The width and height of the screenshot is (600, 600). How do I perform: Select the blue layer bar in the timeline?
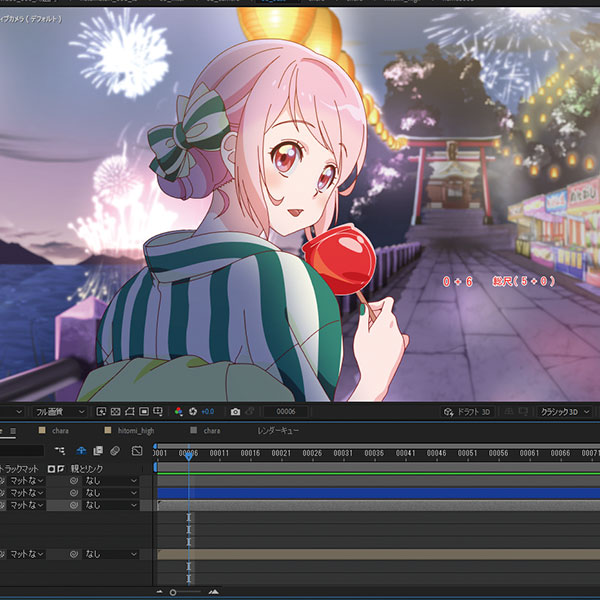378,493
